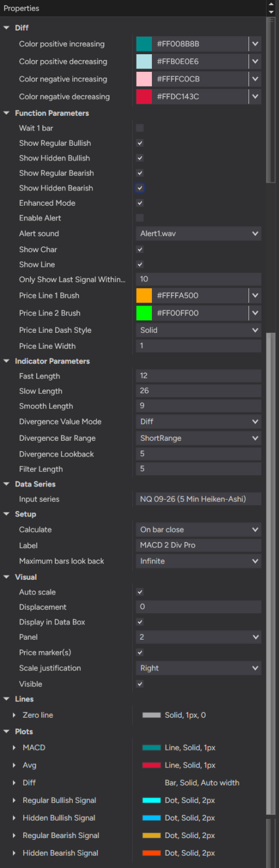This screenshot has height=868, width=279.
Task: Collapse the Function Parameters section
Action: [7, 113]
